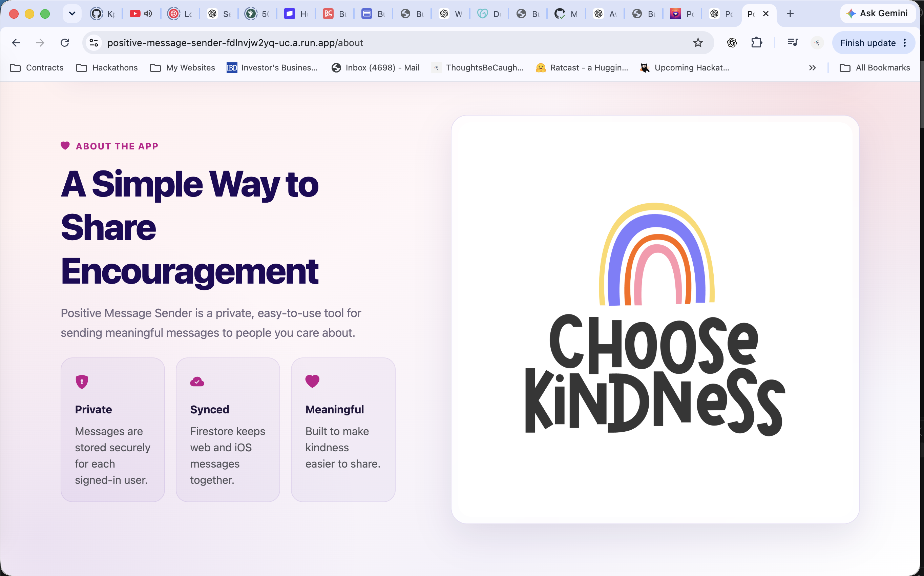Open the Hackathons bookmark folder

click(107, 68)
